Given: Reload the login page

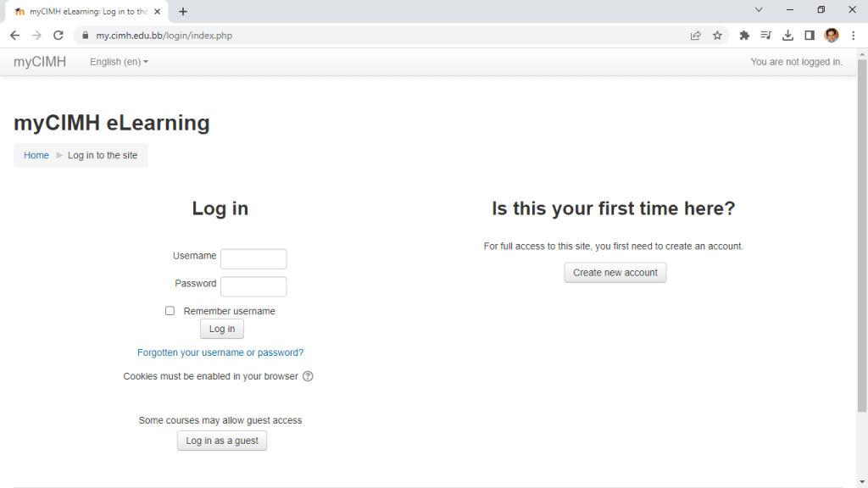Looking at the screenshot, I should click(x=58, y=36).
